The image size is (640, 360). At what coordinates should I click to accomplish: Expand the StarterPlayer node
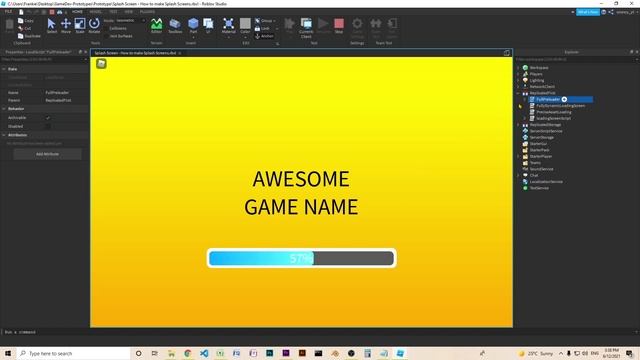(518, 156)
